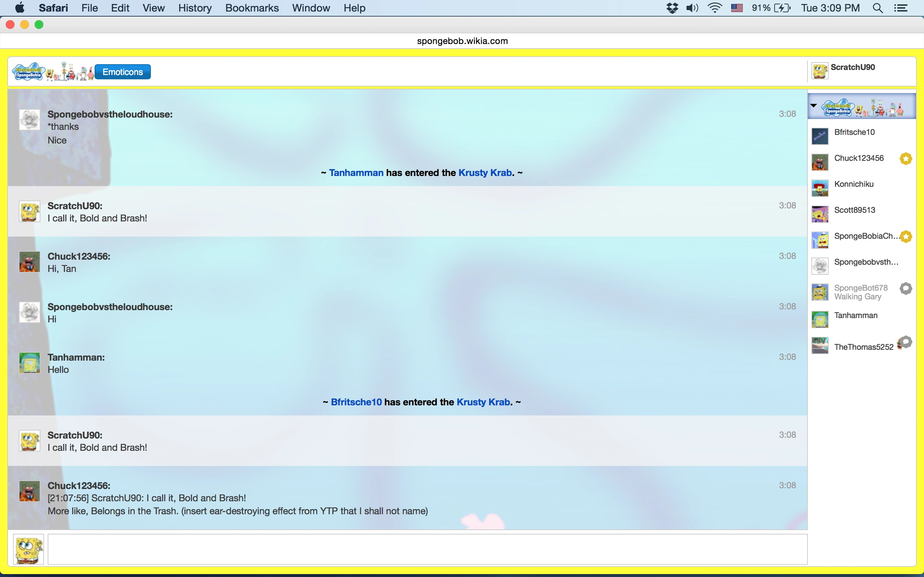Image resolution: width=924 pixels, height=577 pixels.
Task: Click TheThomas5252's badge icon
Action: (x=905, y=342)
